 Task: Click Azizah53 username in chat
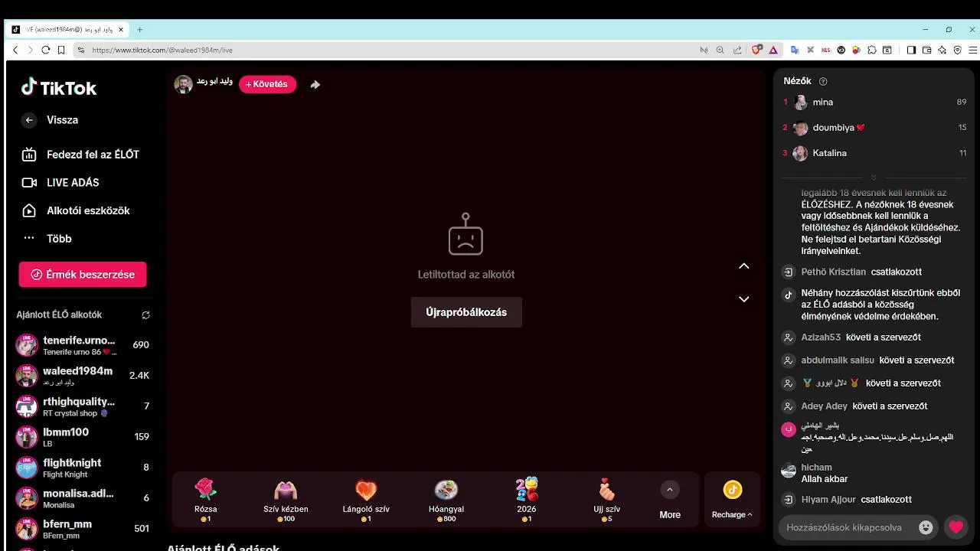[821, 337]
